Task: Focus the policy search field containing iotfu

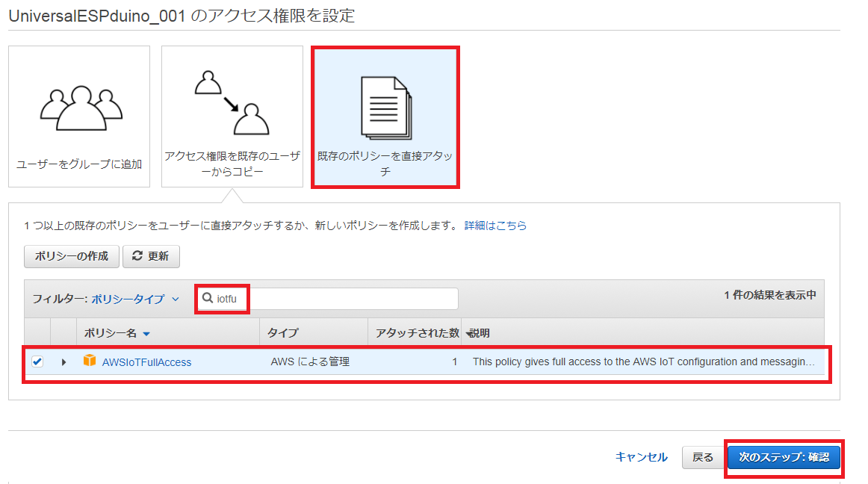Action: click(x=336, y=299)
